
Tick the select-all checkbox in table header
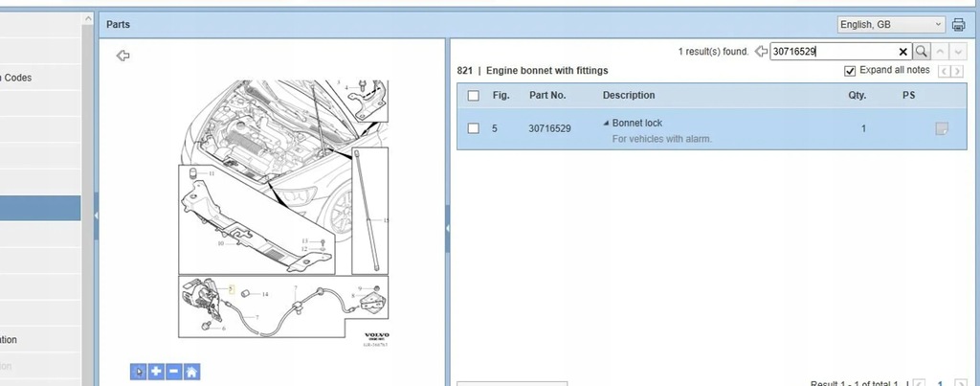click(x=473, y=96)
